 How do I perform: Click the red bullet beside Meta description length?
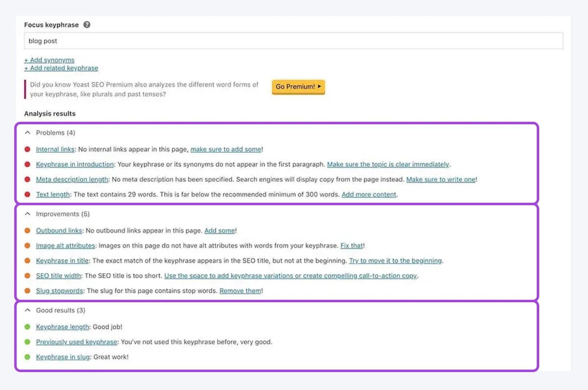tap(27, 179)
